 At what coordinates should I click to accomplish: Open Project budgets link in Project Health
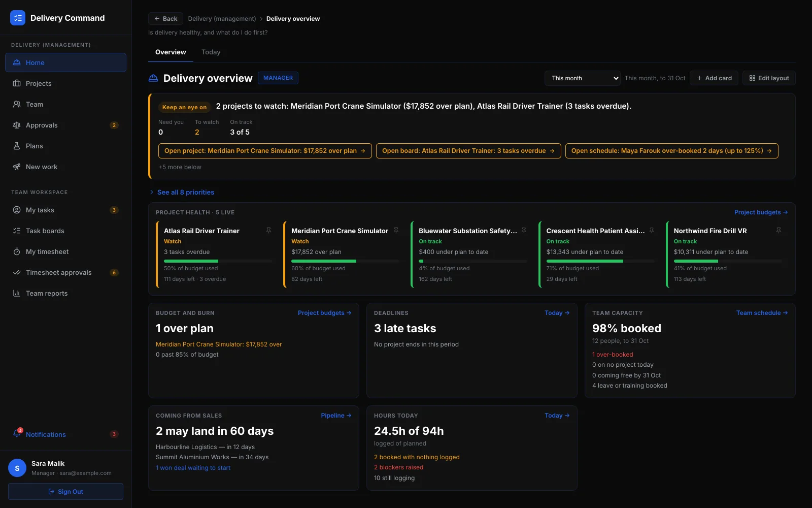point(761,212)
